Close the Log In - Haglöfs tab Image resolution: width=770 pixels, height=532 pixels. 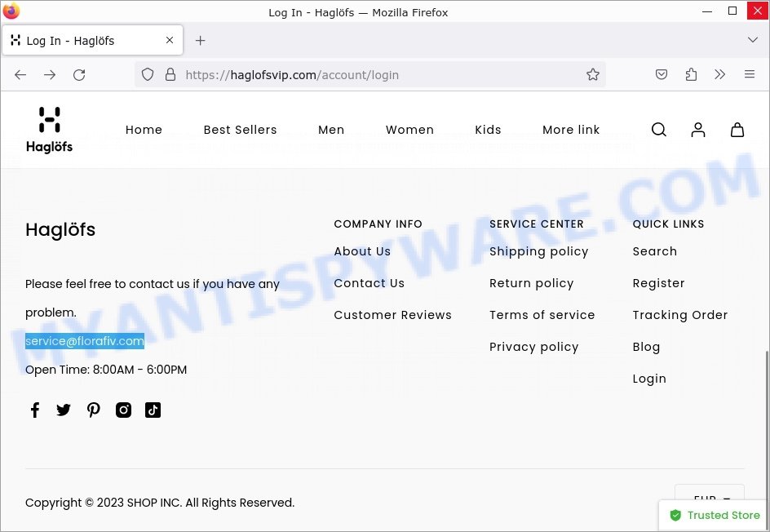click(170, 40)
